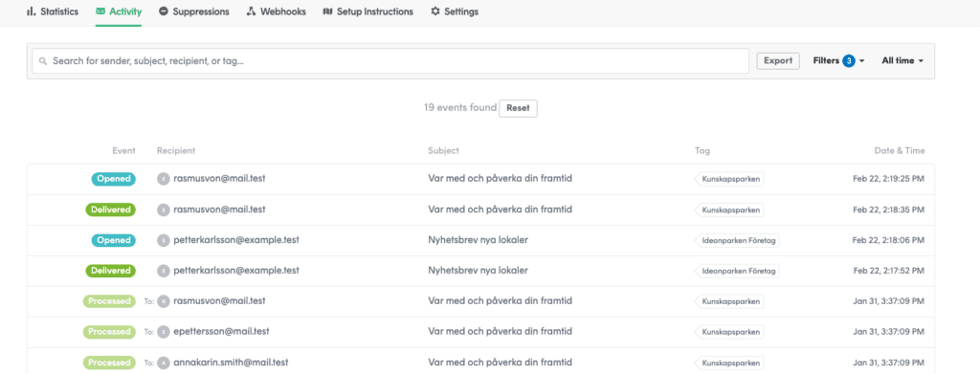This screenshot has height=374, width=980.
Task: Click the Activity envelope icon
Action: pos(100,11)
